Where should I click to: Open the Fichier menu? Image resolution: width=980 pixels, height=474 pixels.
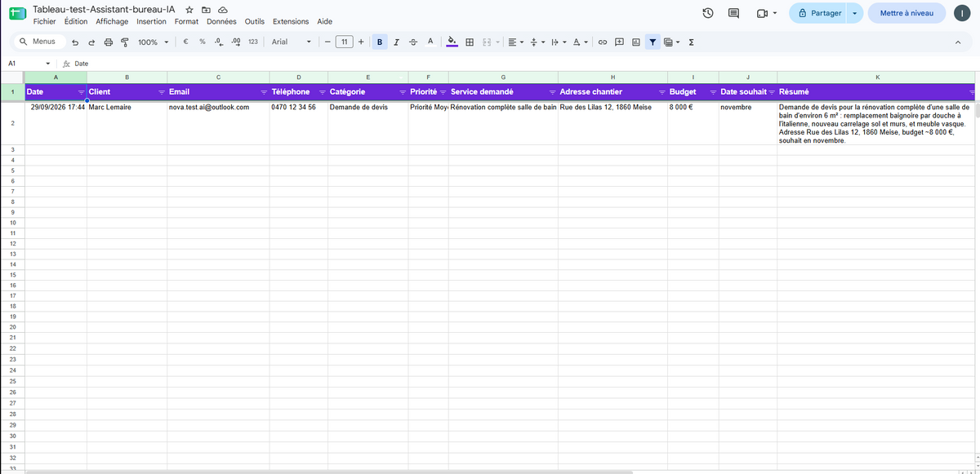(44, 21)
